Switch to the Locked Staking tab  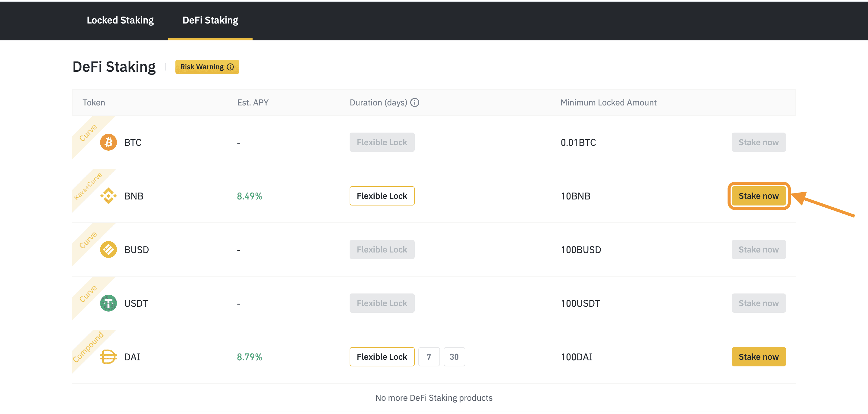tap(120, 20)
